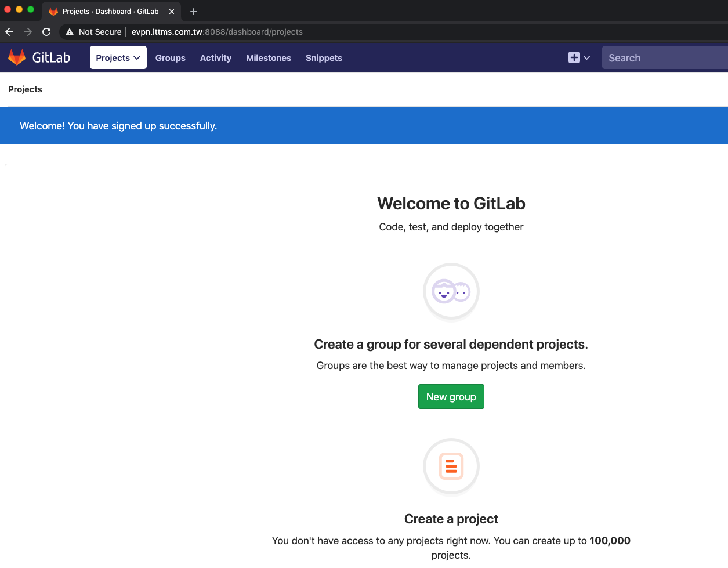728x568 pixels.
Task: Click 'Code, test, and deploy together' text
Action: point(451,227)
